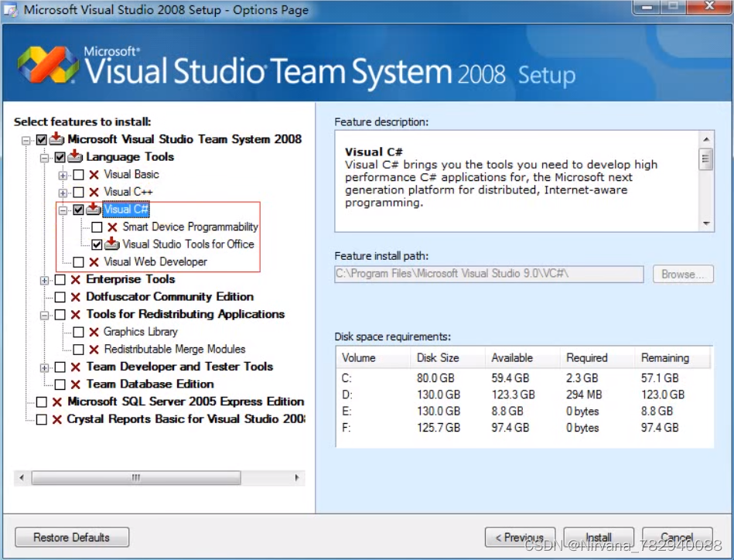
Task: Click red X icon beside Team Database Edition
Action: (x=75, y=384)
